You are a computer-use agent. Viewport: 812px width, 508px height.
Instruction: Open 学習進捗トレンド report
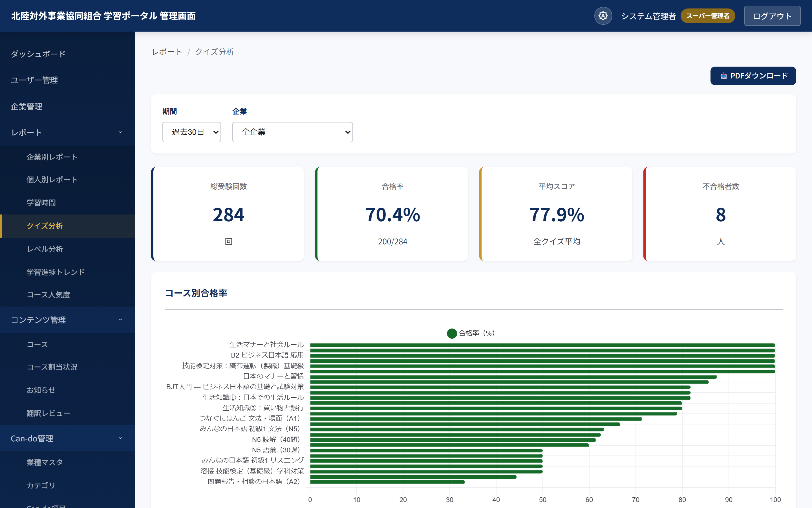tap(67, 272)
